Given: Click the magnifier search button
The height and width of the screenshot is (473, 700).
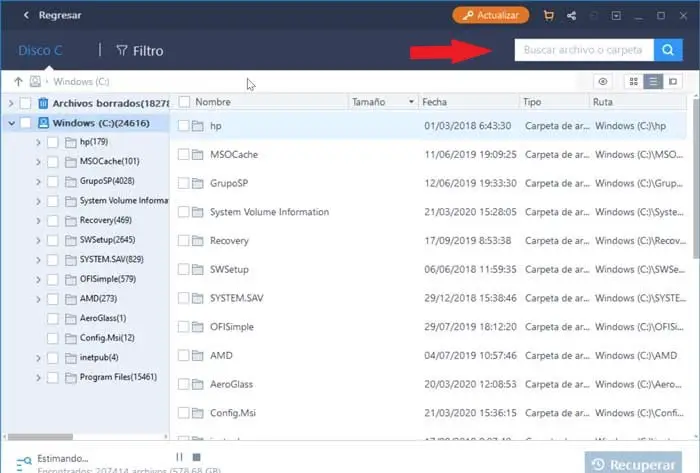Looking at the screenshot, I should pos(668,50).
